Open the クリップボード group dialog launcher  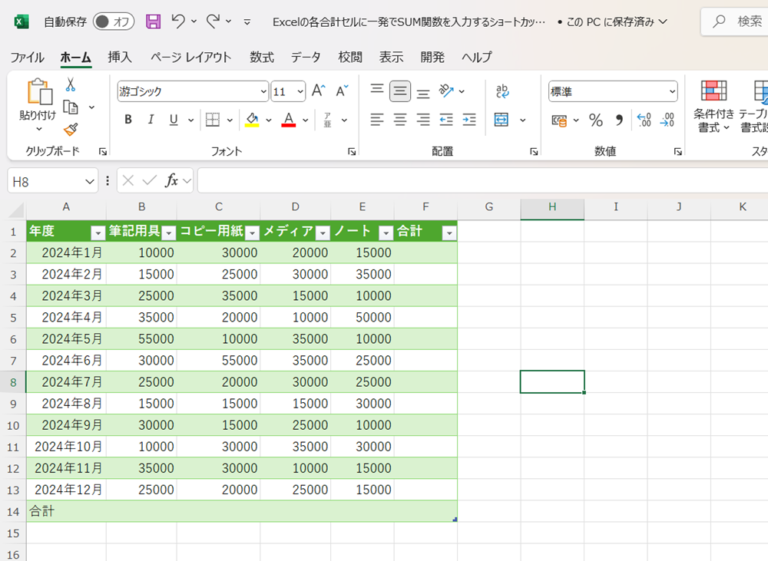coord(103,152)
